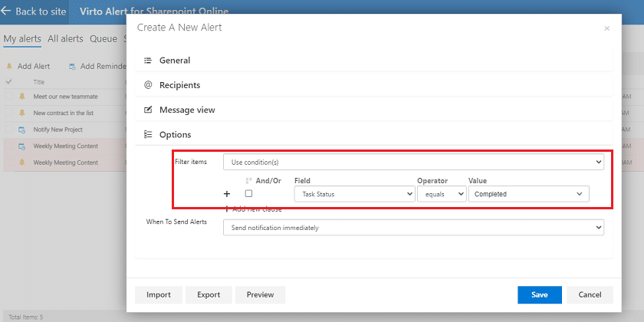Image resolution: width=644 pixels, height=322 pixels.
Task: Select checkbox for New contract in the list
Action: 9,113
